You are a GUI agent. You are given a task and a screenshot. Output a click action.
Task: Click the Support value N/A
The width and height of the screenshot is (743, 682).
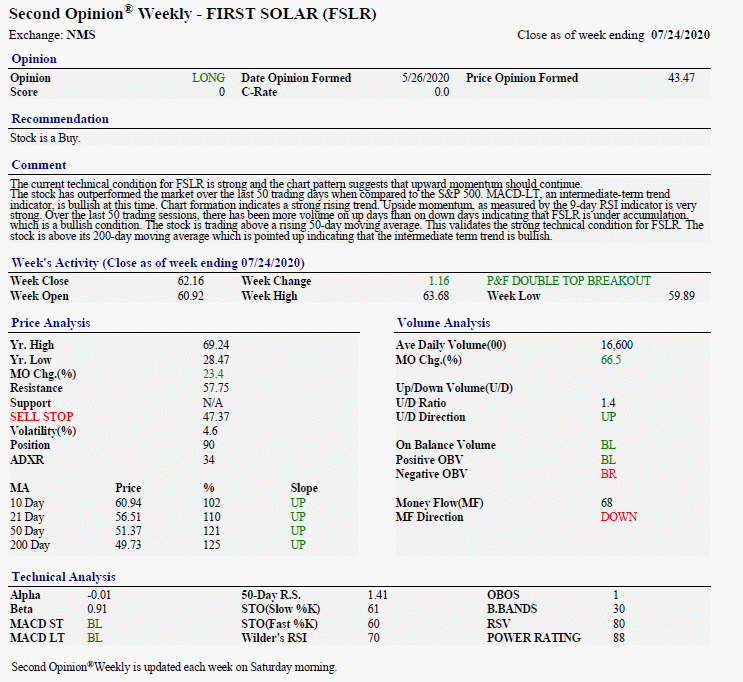tap(213, 403)
